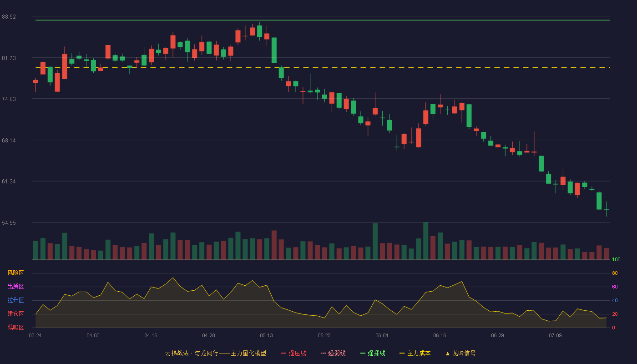Click the 61.34 price axis label
The image size is (637, 364).
click(x=9, y=182)
